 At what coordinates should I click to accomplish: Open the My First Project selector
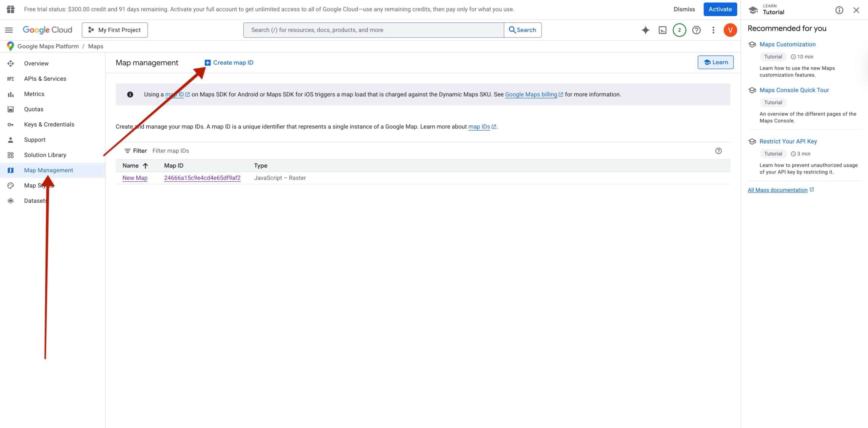coord(115,30)
